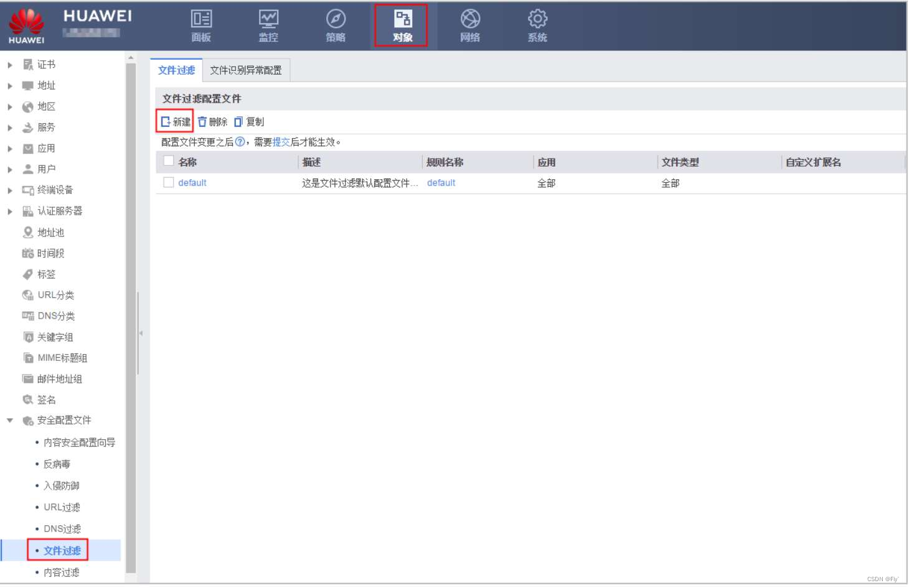This screenshot has width=909, height=588.
Task: Open URL过滤 in the sidebar
Action: click(x=62, y=508)
